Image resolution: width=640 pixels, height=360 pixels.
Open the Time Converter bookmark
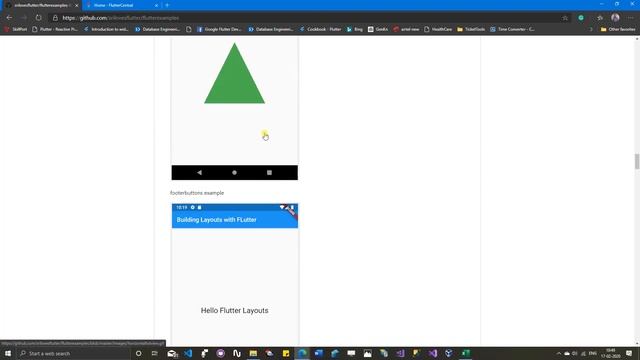pyautogui.click(x=512, y=29)
